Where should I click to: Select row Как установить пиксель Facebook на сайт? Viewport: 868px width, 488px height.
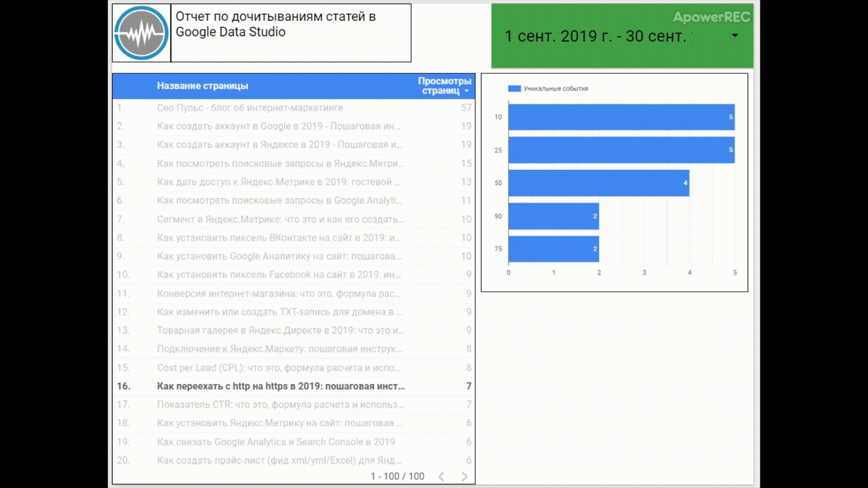[x=293, y=275]
